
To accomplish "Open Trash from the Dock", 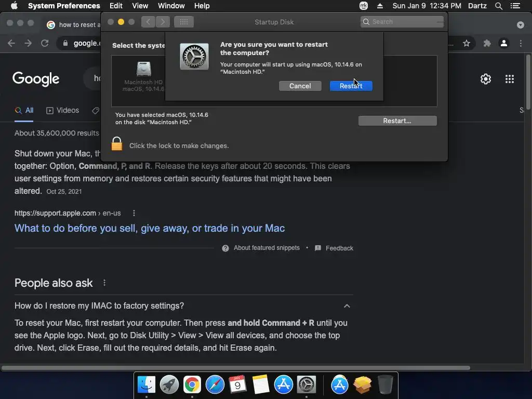I will pyautogui.click(x=385, y=385).
